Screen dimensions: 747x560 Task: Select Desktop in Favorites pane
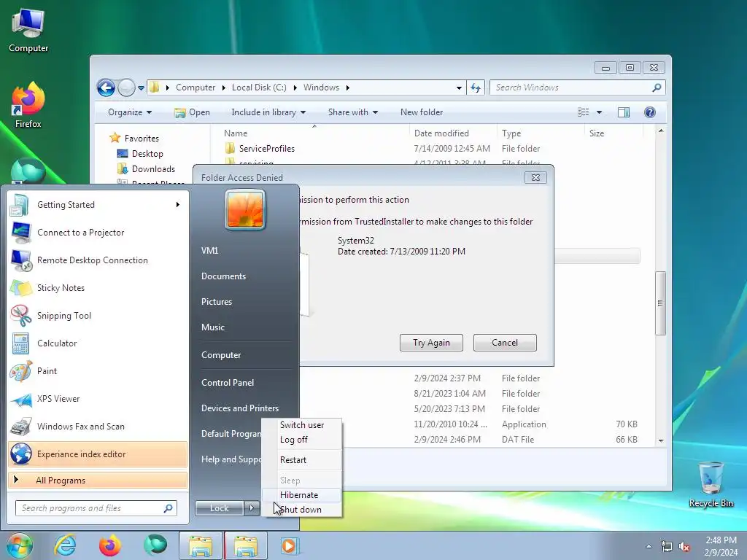coord(140,154)
